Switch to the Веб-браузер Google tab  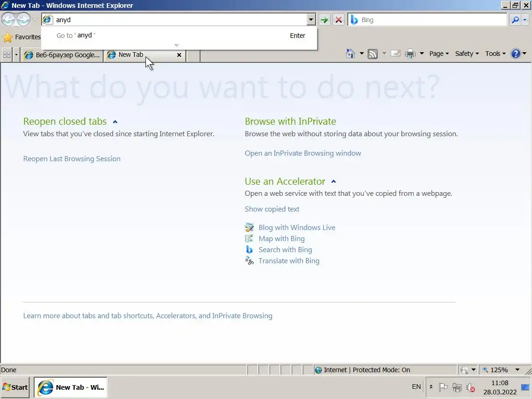[x=62, y=54]
